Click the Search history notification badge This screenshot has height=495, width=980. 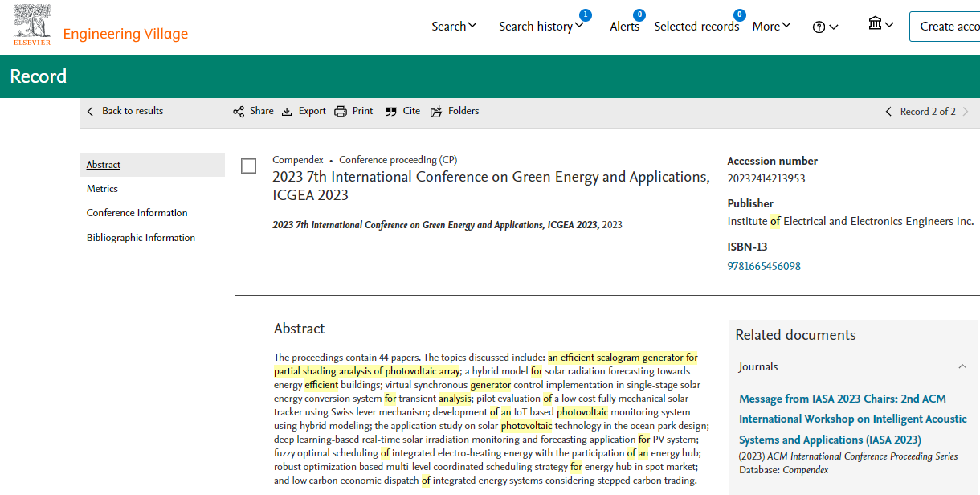[x=585, y=15]
